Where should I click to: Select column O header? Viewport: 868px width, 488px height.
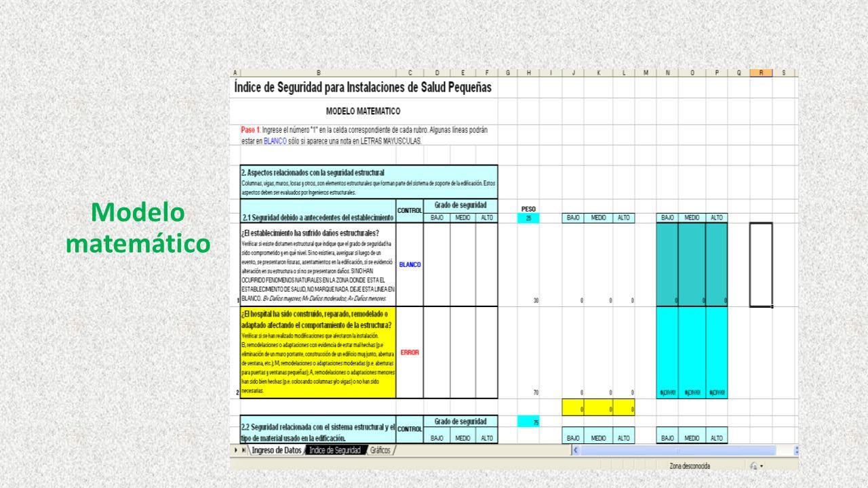pyautogui.click(x=692, y=73)
